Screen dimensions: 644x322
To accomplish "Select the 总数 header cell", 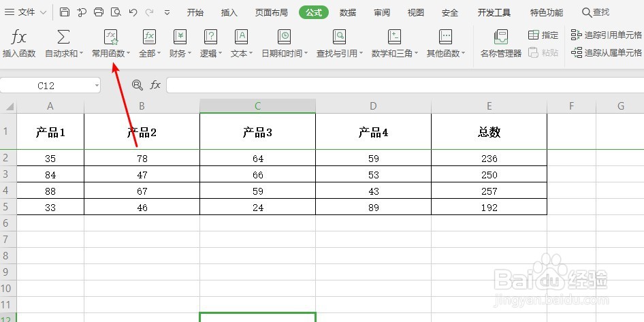I will [489, 132].
